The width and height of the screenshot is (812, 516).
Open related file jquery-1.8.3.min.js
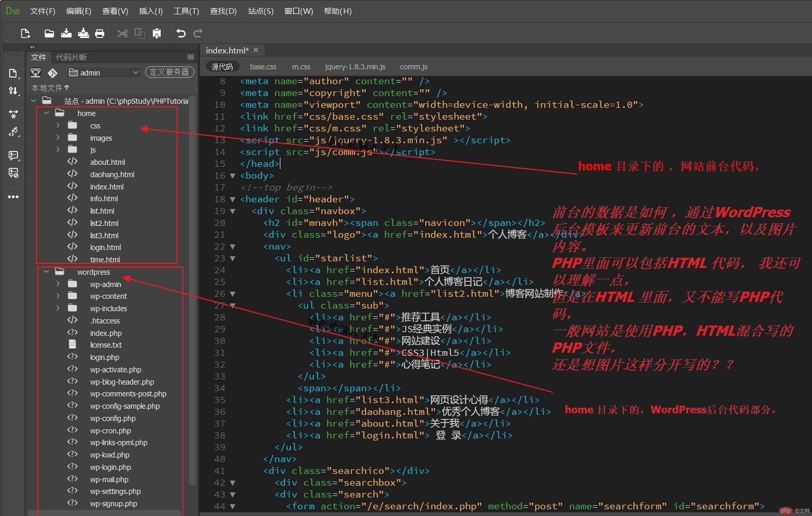[x=355, y=67]
